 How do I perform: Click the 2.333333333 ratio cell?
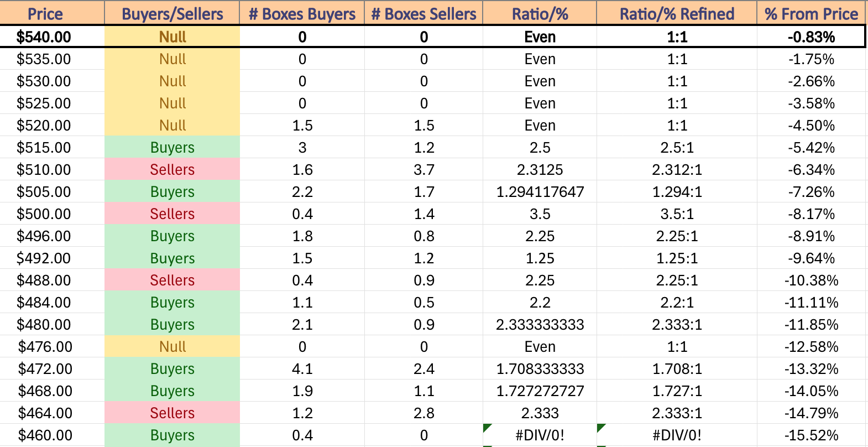click(x=540, y=324)
